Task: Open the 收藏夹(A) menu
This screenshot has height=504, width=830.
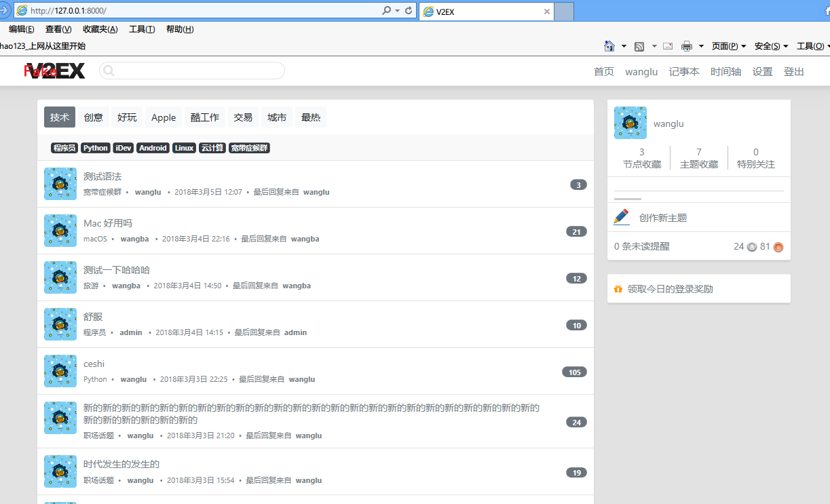Action: (x=100, y=29)
